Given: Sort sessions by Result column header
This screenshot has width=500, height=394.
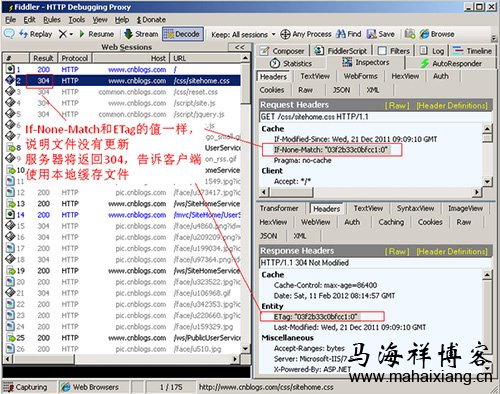Looking at the screenshot, I should click(43, 58).
